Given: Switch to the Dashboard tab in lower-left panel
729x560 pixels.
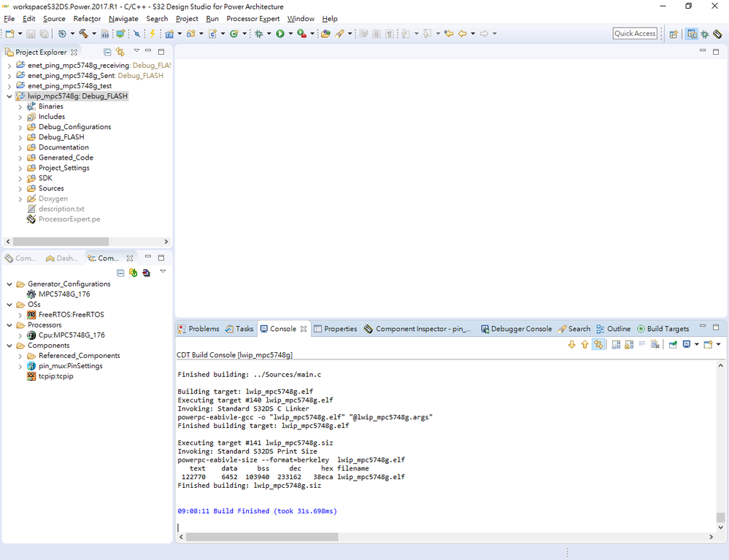Looking at the screenshot, I should pos(62,258).
